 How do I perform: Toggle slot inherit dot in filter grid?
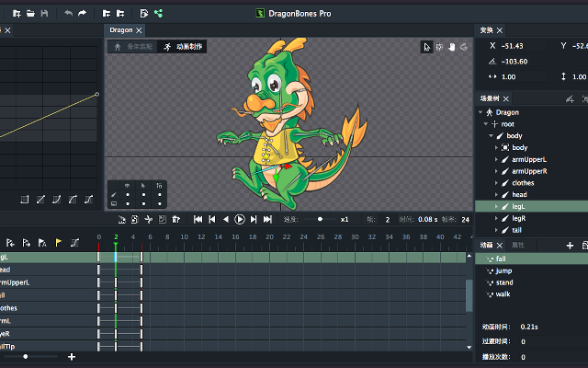pyautogui.click(x=160, y=204)
